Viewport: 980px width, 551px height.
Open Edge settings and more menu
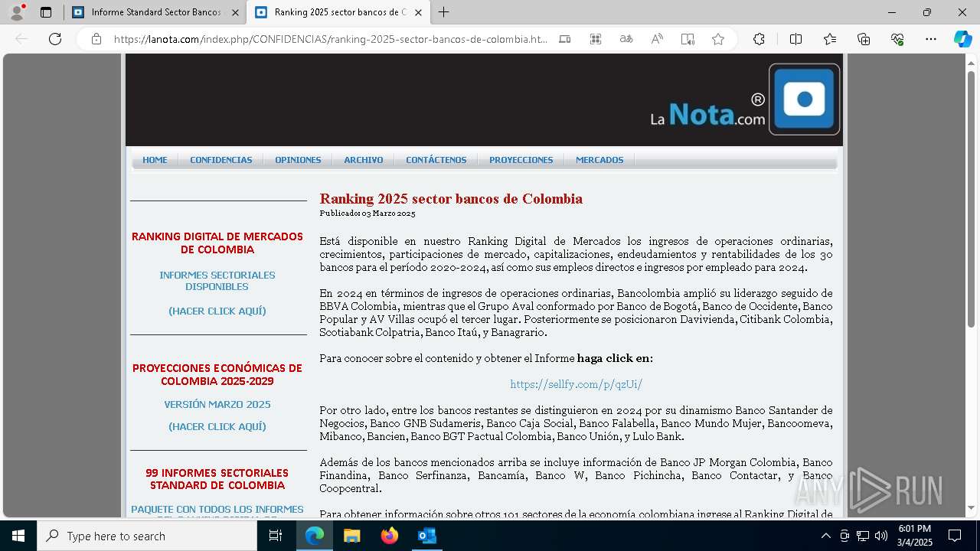tap(931, 39)
